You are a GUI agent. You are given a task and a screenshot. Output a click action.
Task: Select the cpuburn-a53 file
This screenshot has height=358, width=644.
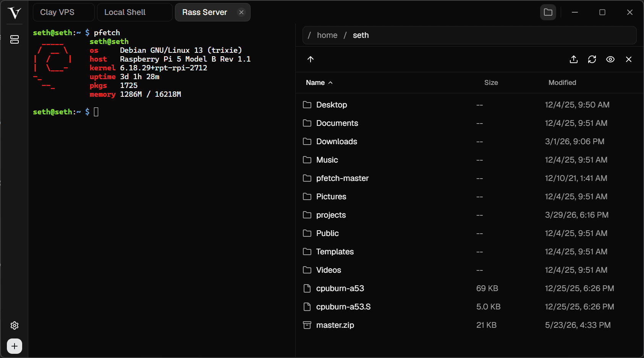(x=469, y=288)
